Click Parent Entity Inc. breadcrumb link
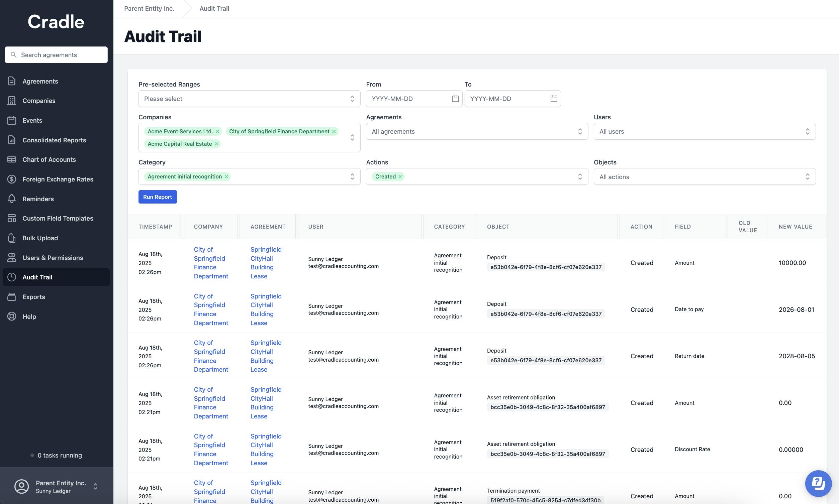 (149, 8)
